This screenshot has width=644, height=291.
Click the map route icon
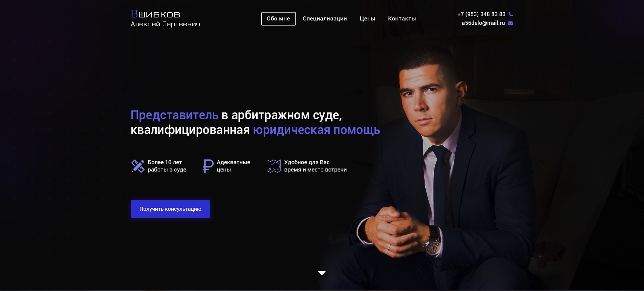(x=274, y=166)
